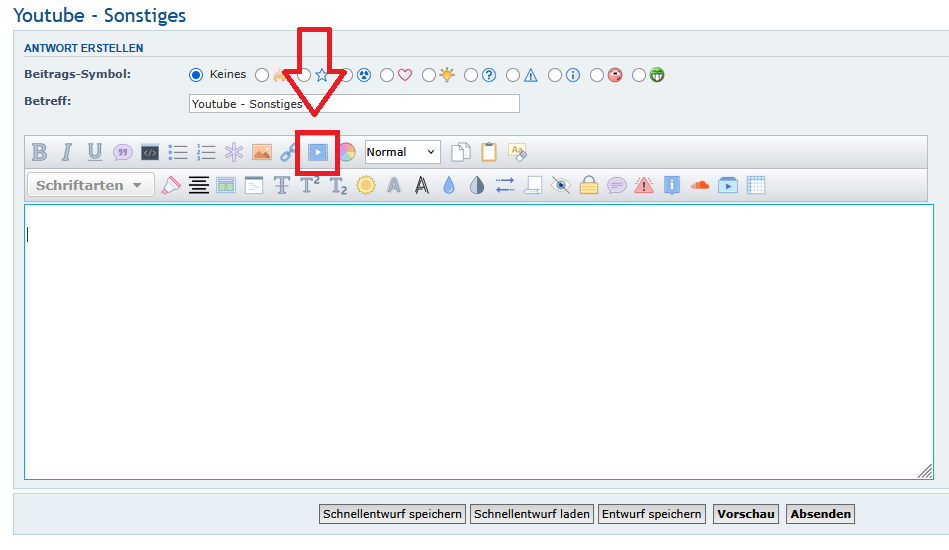Click the media video embed icon

click(318, 152)
